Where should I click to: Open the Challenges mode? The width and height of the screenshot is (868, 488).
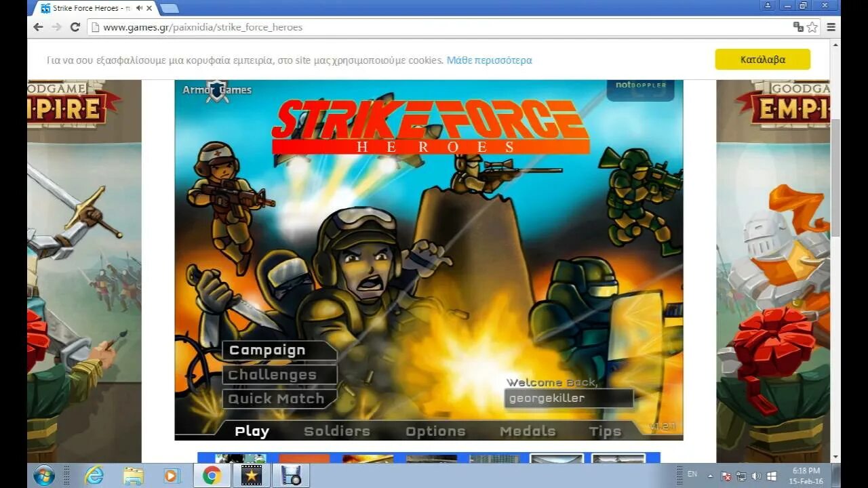[279, 375]
